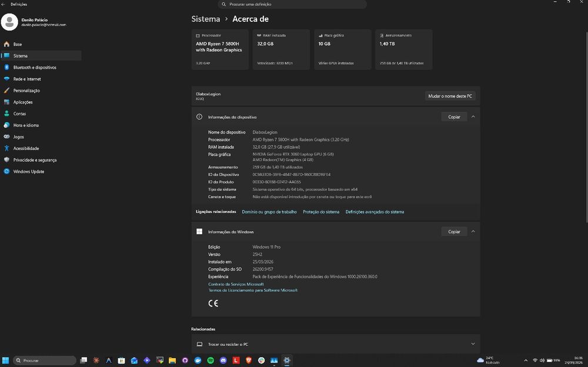Open Windows Update in the sidebar
Image resolution: width=588 pixels, height=367 pixels.
41,172
